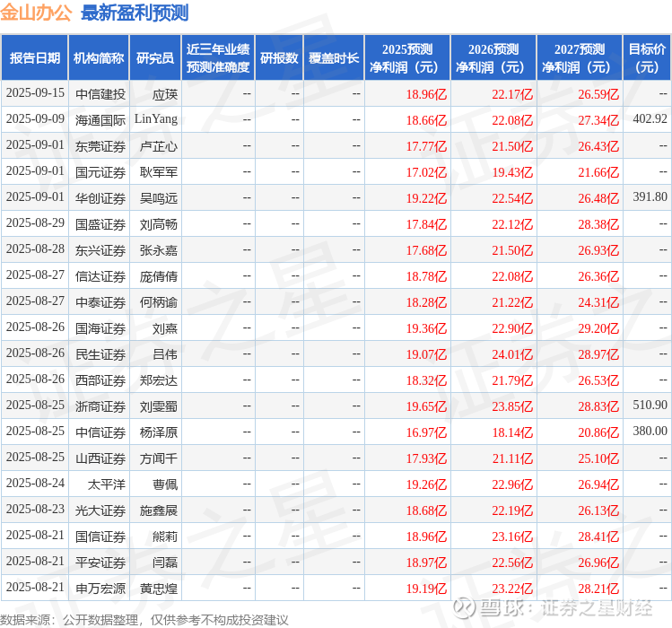Select the 东莞证券 institution cell
This screenshot has height=628, width=672.
coord(99,145)
